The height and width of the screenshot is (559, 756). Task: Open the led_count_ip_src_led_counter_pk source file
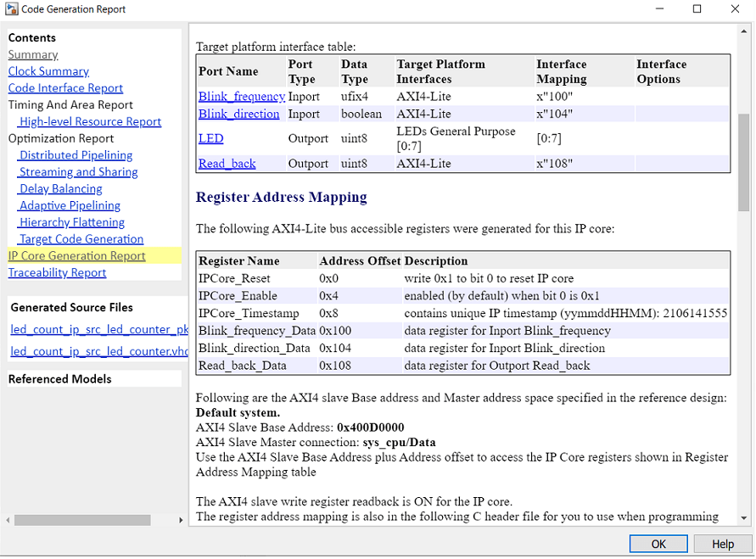tap(99, 328)
